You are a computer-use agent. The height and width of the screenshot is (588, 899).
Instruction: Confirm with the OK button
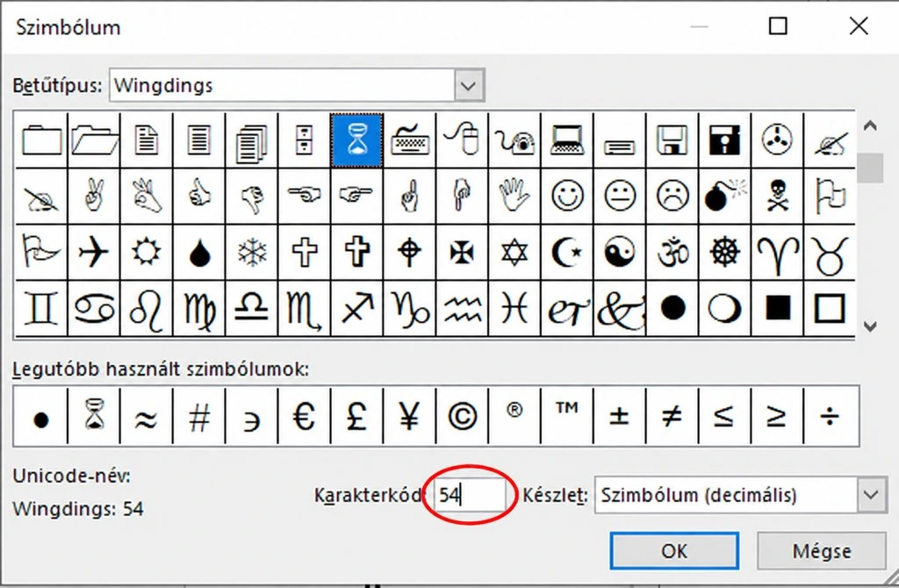click(674, 551)
